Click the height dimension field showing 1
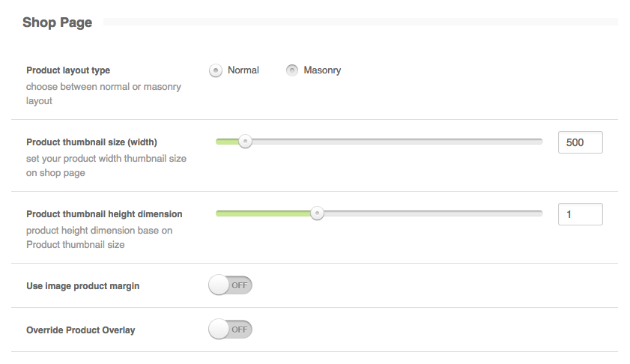The image size is (630, 364). tap(580, 214)
